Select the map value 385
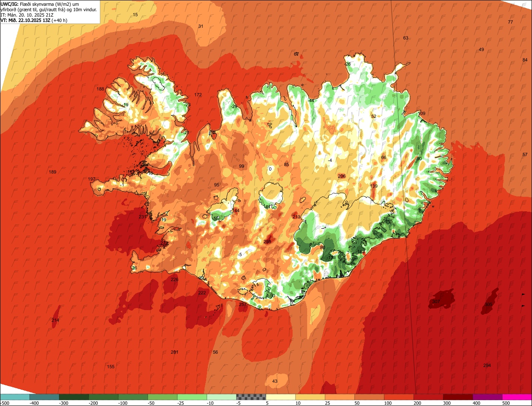The width and height of the screenshot is (532, 406). [x=488, y=304]
